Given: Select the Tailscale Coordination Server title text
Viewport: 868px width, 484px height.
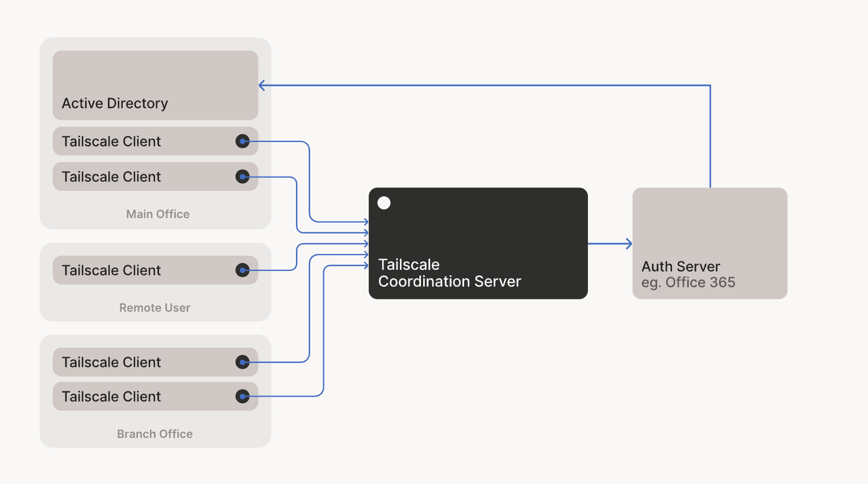Looking at the screenshot, I should pos(449,273).
